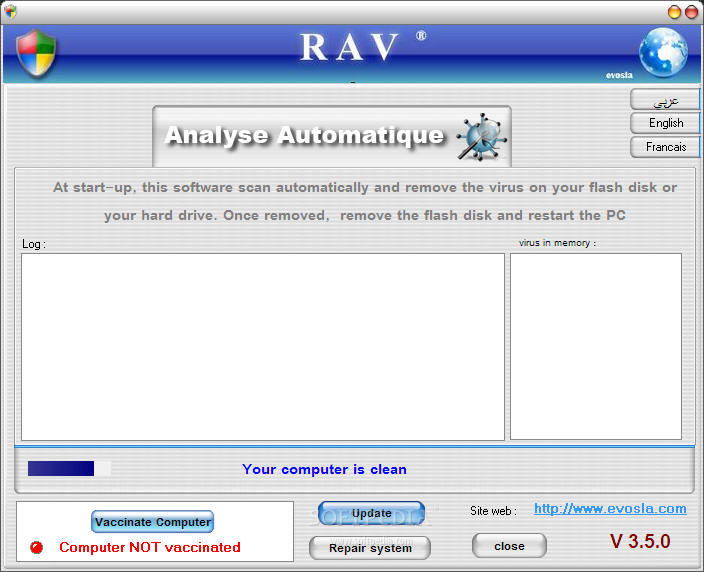Image resolution: width=704 pixels, height=572 pixels.
Task: Click the 'Log :' label
Action: (34, 244)
